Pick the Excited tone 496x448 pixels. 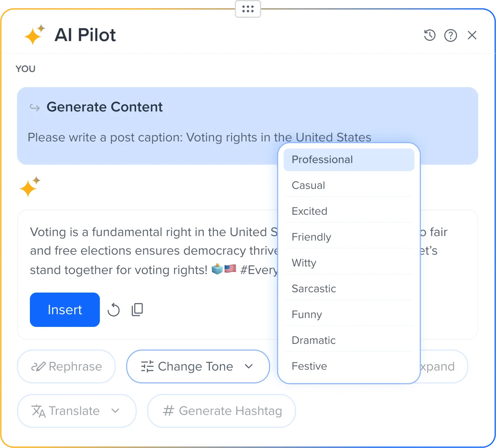tap(349, 211)
